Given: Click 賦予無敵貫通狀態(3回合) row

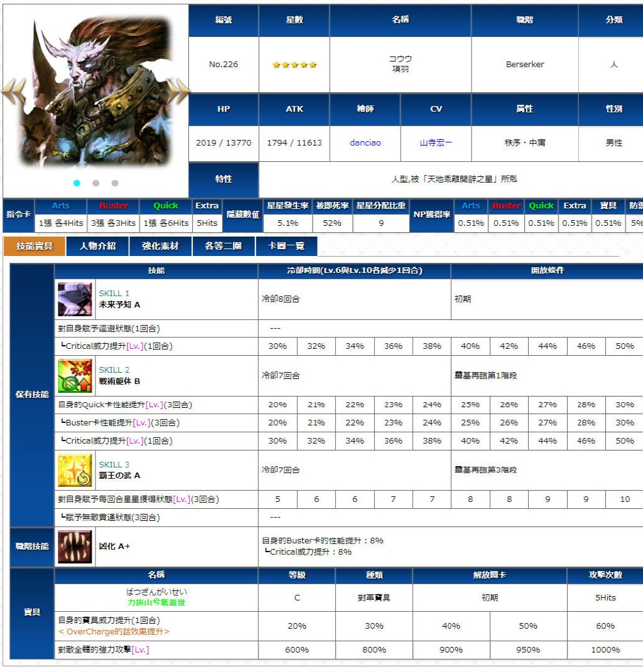Looking at the screenshot, I should 156,517.
